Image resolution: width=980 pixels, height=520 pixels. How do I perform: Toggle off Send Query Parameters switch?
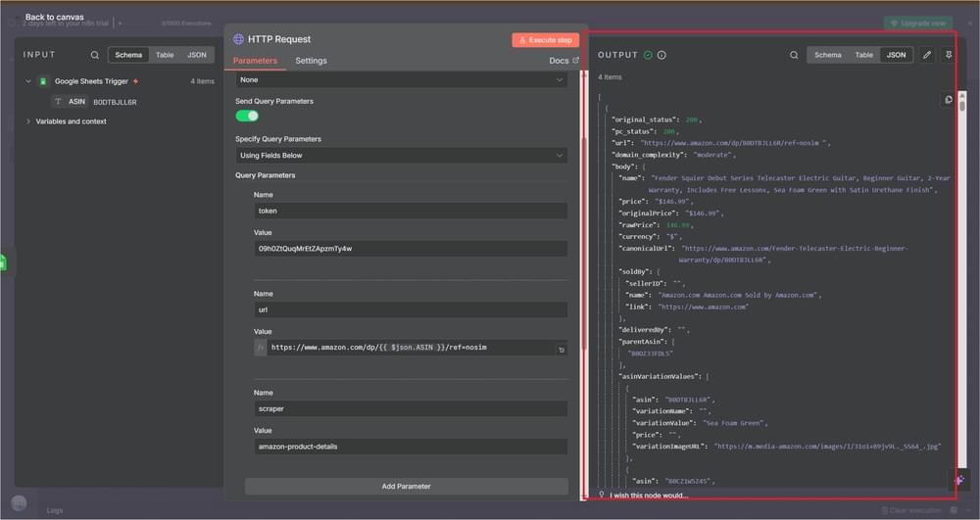click(247, 116)
